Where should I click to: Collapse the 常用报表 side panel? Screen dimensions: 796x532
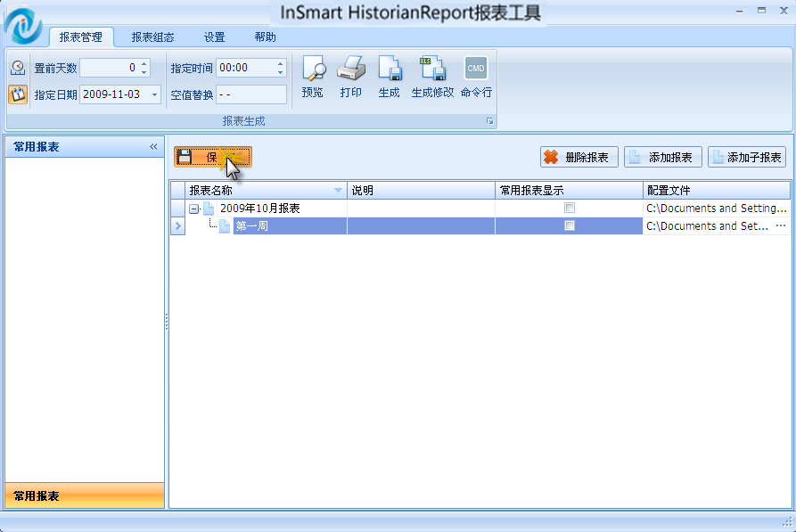(x=153, y=147)
